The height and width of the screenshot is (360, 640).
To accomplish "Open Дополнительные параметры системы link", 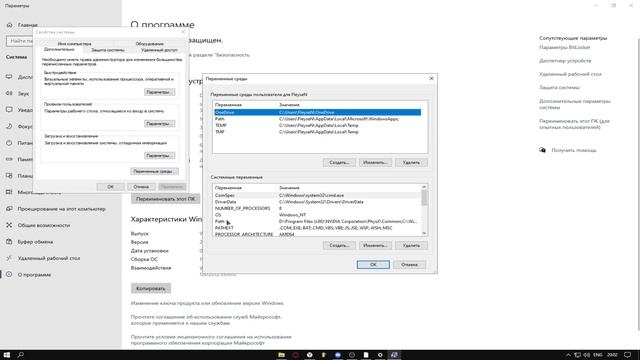I will 574,104.
